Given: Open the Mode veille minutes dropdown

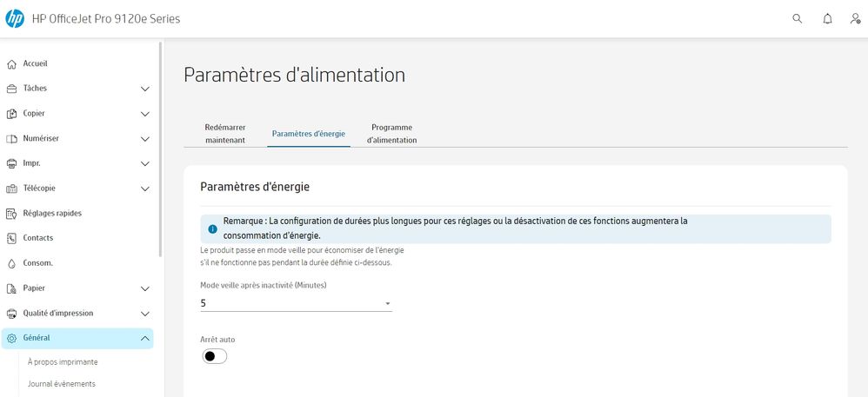Looking at the screenshot, I should (x=296, y=303).
